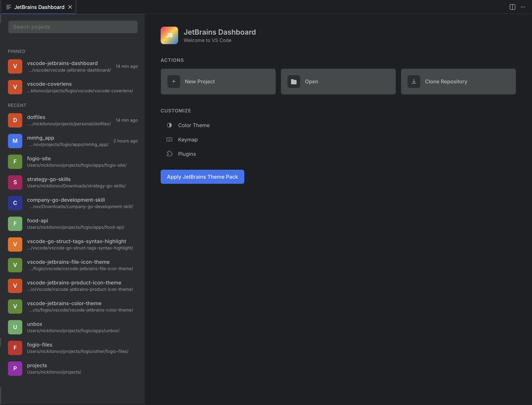Open pinned project vscode-jetbrains-dashboard
532x405 pixels.
click(73, 66)
